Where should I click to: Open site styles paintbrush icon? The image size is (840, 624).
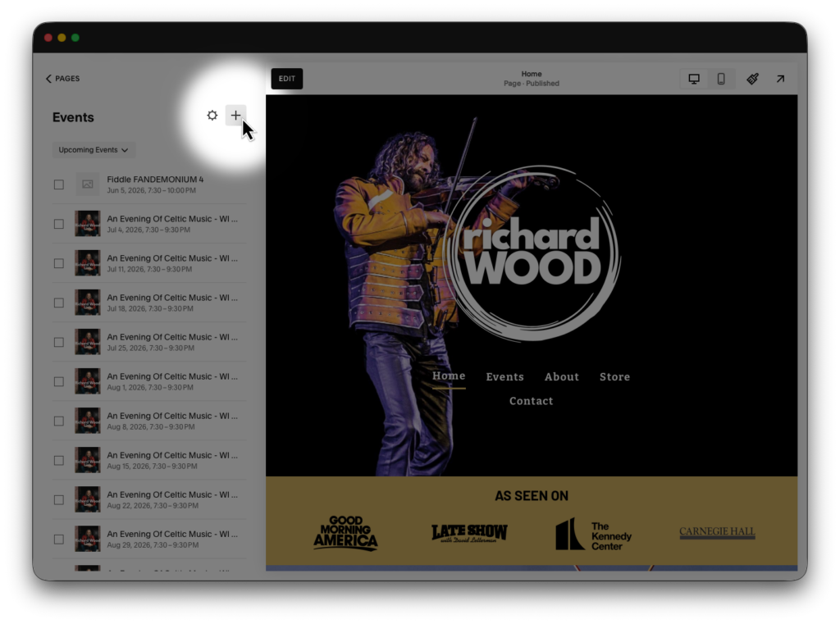[752, 79]
